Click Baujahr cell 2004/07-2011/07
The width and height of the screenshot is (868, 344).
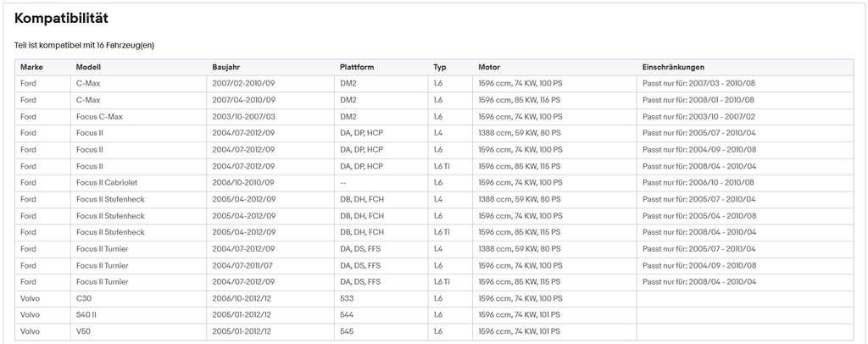242,265
